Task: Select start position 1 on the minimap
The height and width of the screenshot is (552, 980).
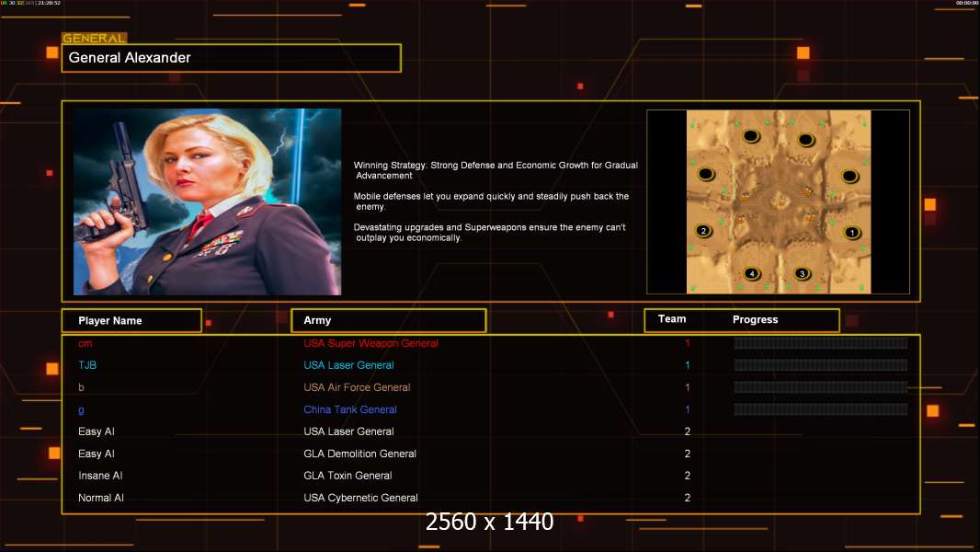Action: tap(851, 233)
